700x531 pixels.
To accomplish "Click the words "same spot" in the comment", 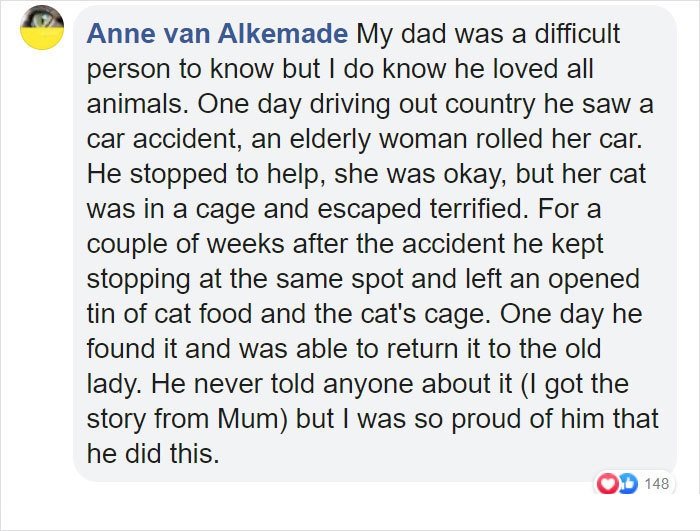I will (340, 279).
